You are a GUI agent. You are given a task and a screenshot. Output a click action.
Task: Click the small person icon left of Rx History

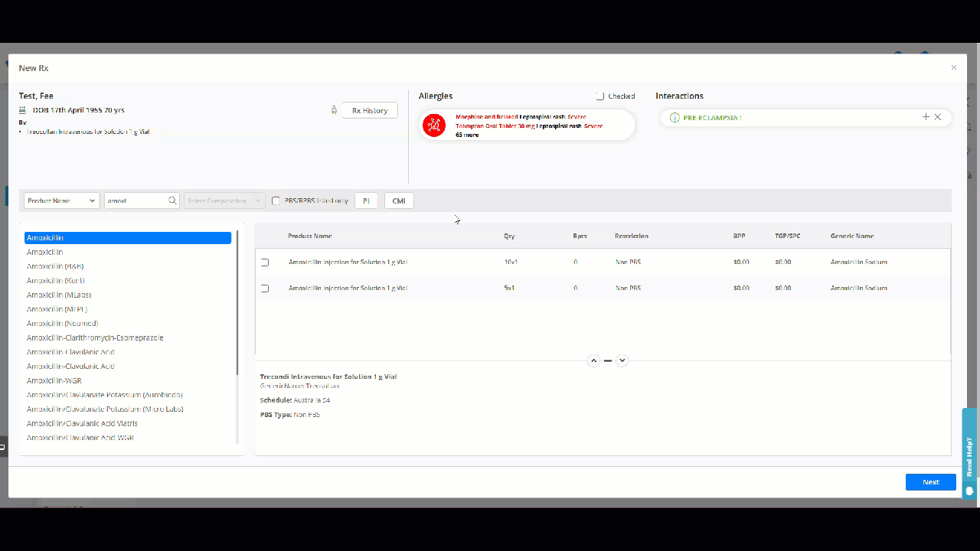click(x=334, y=109)
